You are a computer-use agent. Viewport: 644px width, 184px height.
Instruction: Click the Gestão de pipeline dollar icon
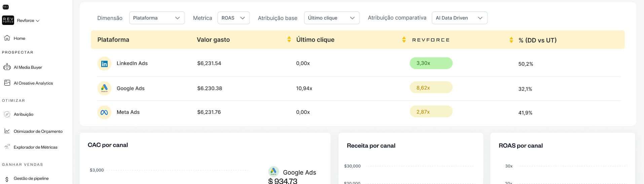[7, 179]
